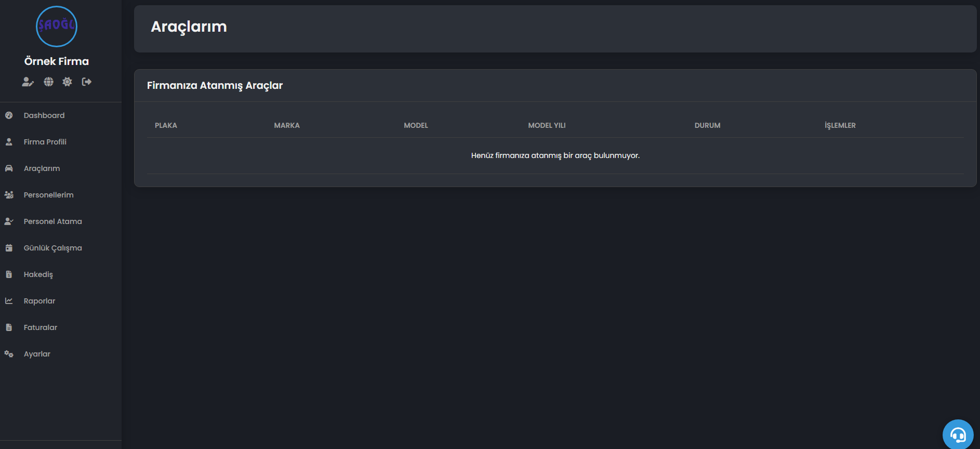Viewport: 980px width, 449px height.
Task: Click the empty-table message 'Henüz firmanıza atanmış bir araç bulunmuyor.'
Action: 555,155
